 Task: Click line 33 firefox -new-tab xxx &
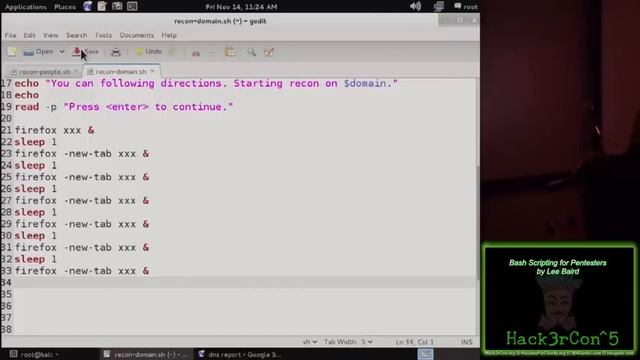coord(82,271)
